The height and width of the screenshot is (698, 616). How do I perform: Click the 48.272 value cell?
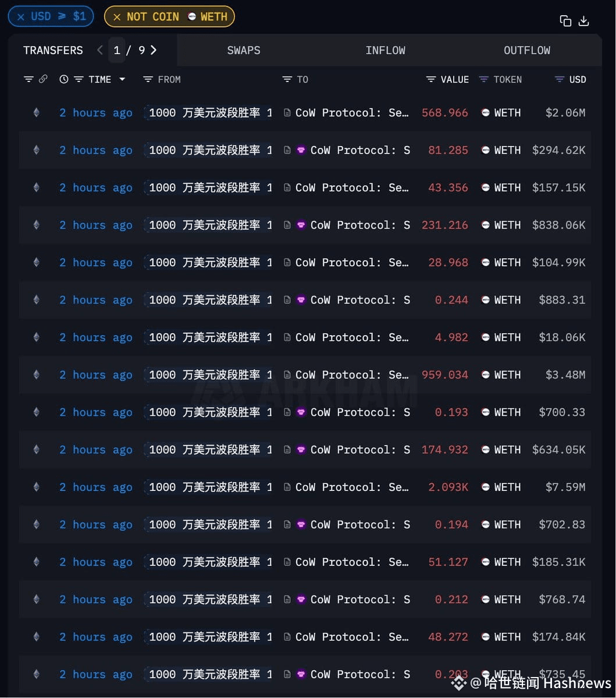(x=448, y=637)
